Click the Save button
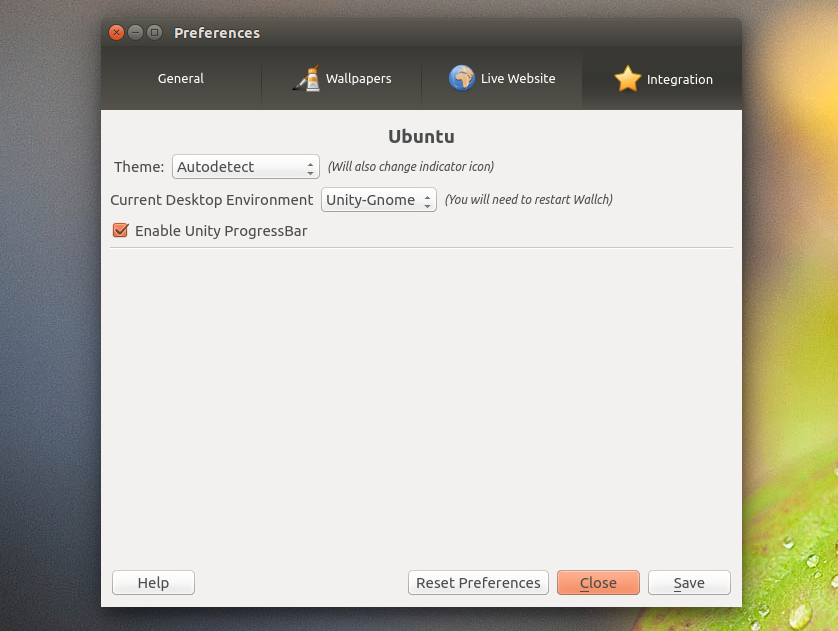This screenshot has height=631, width=838. click(689, 582)
